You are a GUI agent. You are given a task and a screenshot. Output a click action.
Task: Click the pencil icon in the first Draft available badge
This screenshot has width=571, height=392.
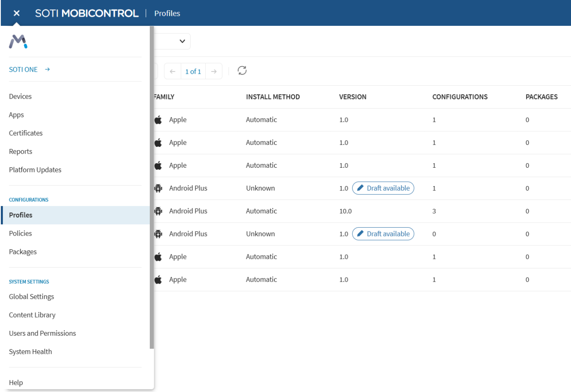[x=360, y=188]
